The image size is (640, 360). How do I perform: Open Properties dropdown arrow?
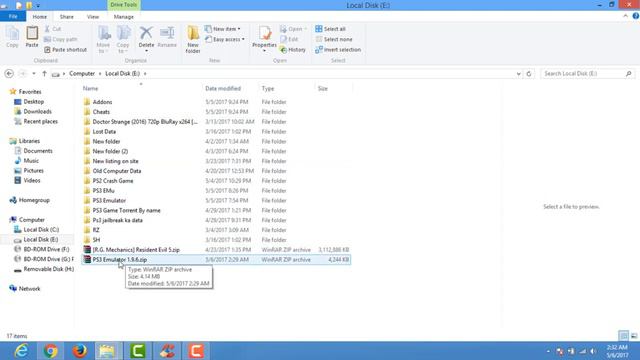264,51
